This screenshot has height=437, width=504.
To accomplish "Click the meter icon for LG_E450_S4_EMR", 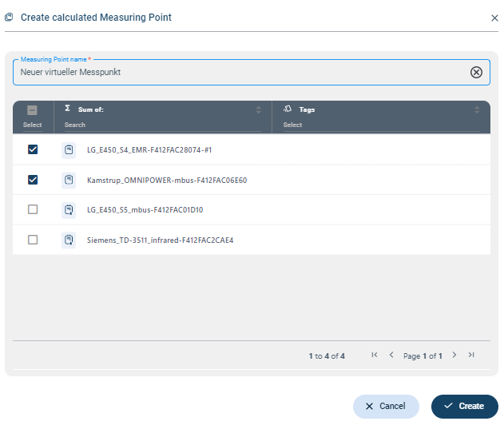I will 69,150.
